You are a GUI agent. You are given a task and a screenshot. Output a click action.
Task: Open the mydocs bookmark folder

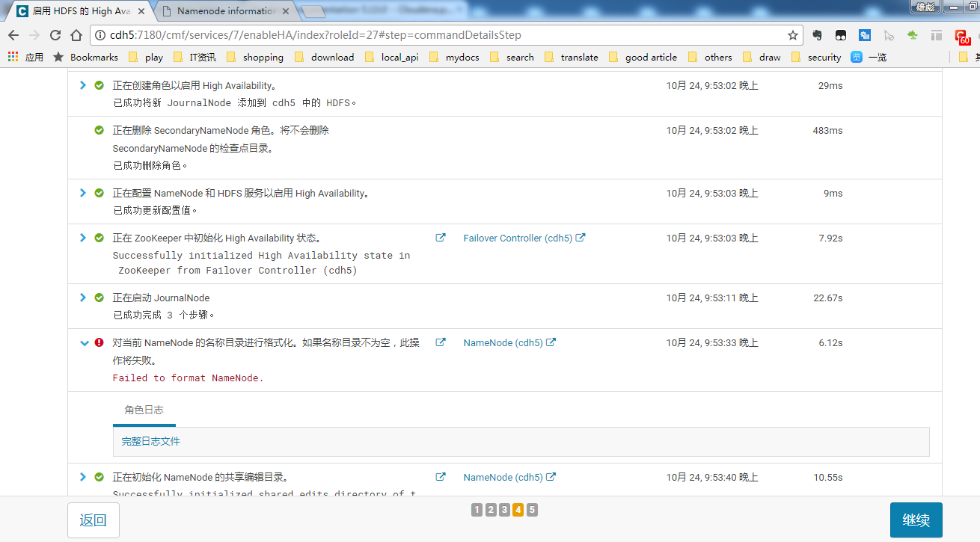pyautogui.click(x=455, y=57)
